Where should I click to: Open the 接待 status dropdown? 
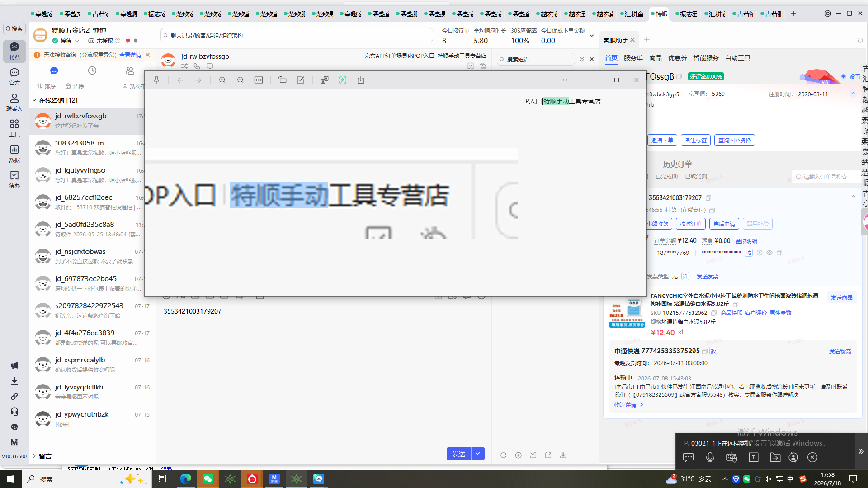pos(77,41)
